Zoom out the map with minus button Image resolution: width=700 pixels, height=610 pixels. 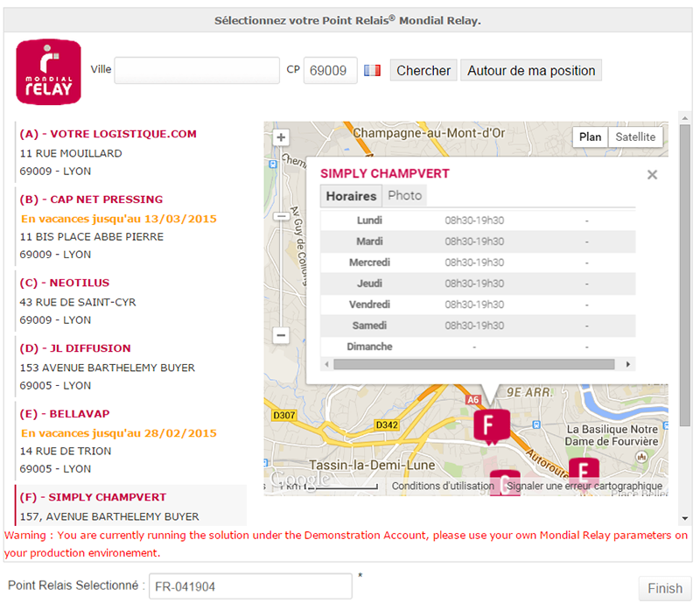click(281, 335)
